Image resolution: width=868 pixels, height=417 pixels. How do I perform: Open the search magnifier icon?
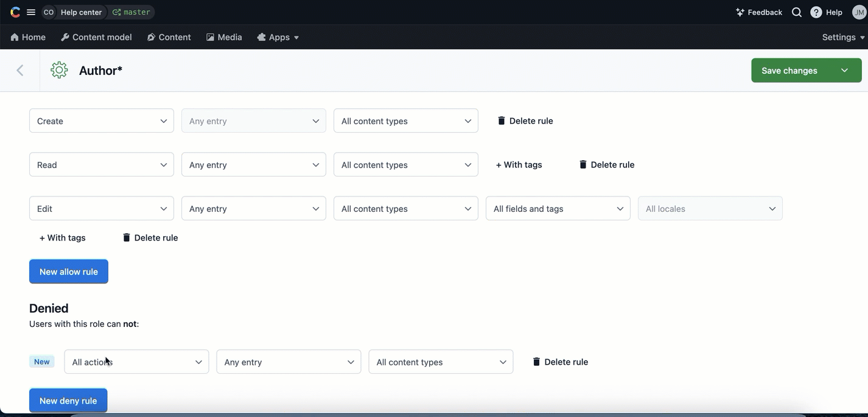pos(797,12)
